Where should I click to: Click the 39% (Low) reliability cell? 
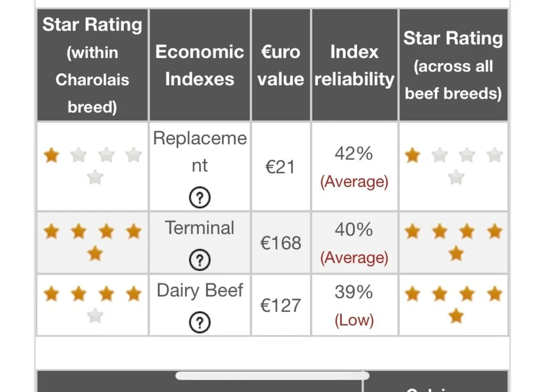pyautogui.click(x=354, y=305)
